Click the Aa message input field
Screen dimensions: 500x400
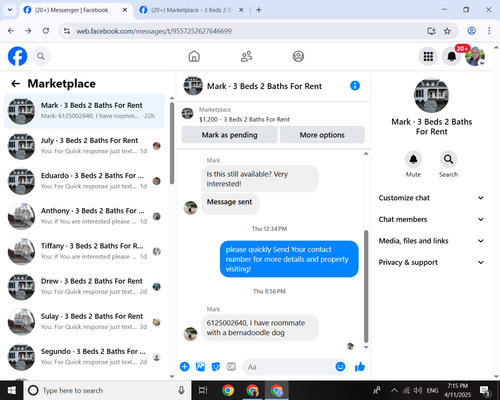coord(288,367)
